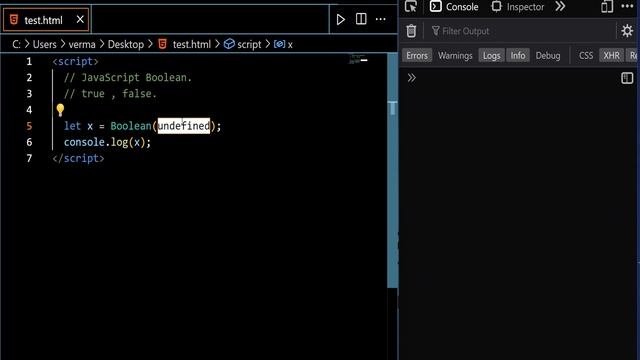Toggle the Logs filter
The width and height of the screenshot is (640, 360).
point(491,56)
